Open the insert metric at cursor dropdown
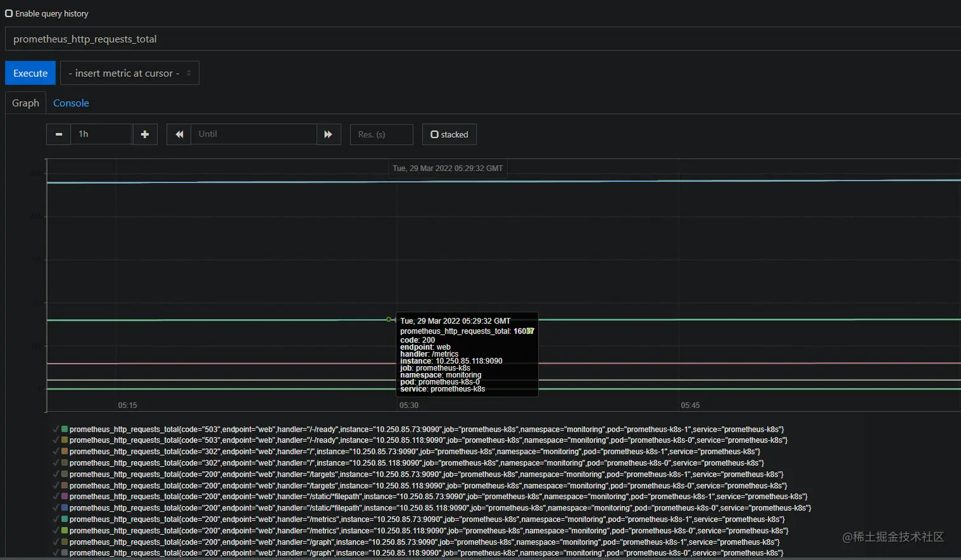The width and height of the screenshot is (961, 560). coord(130,73)
